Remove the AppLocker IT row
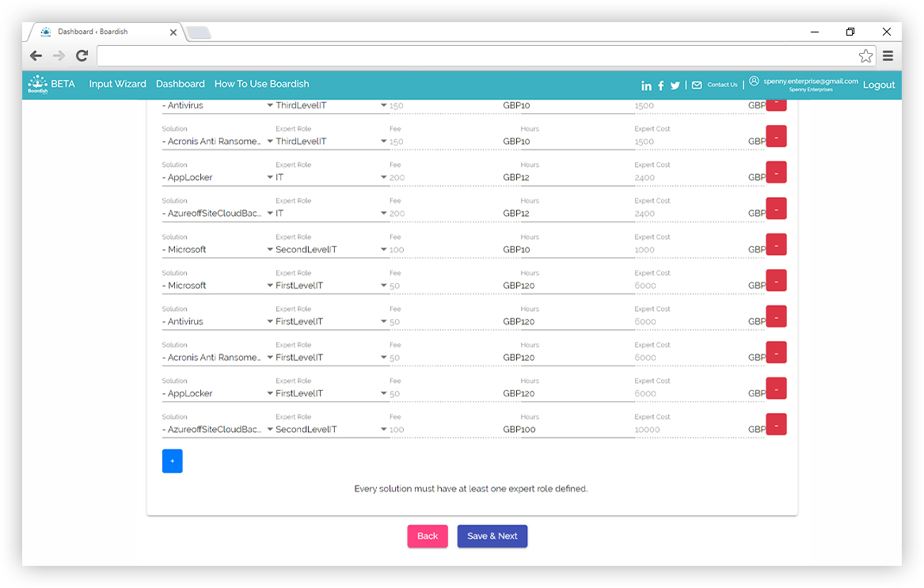 pos(776,173)
